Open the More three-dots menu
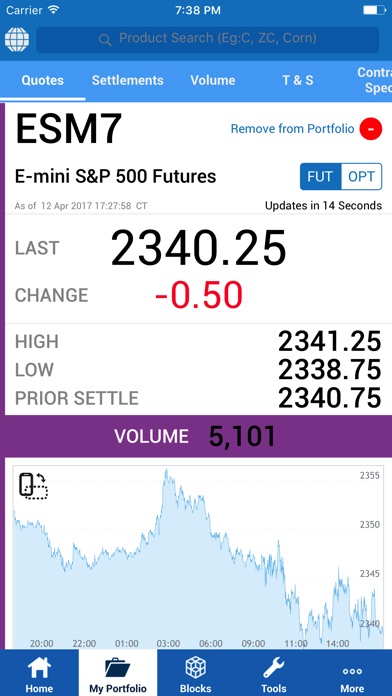 point(352,674)
